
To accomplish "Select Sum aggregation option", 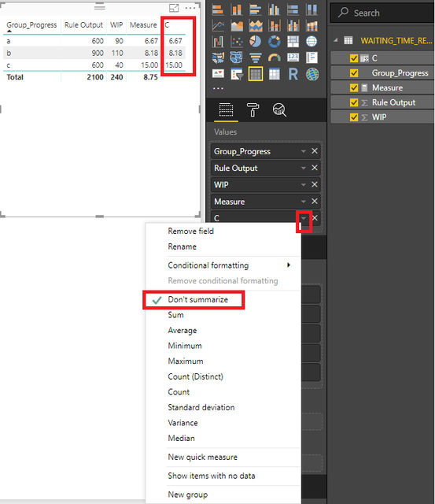I will 175,315.
